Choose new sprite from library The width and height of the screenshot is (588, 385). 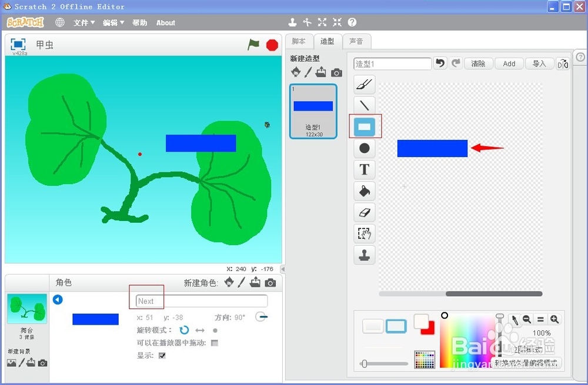[x=229, y=282]
